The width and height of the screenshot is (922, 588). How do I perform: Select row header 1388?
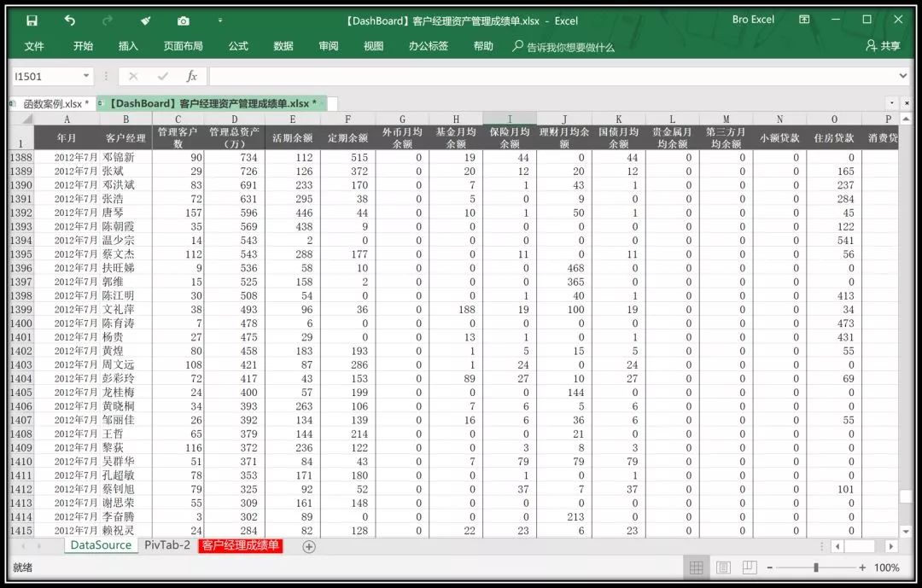[20, 158]
